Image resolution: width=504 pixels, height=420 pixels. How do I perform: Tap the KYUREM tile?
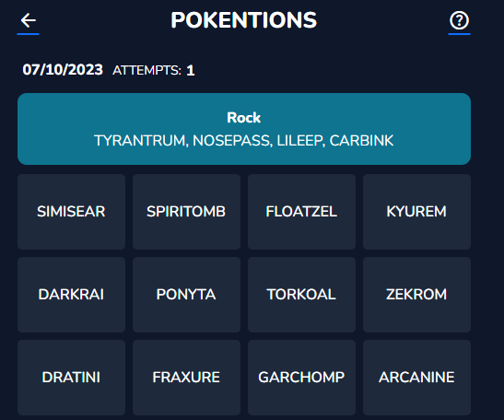point(416,212)
